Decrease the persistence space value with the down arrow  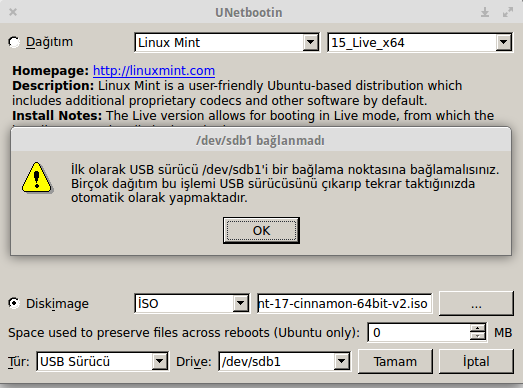tap(478, 336)
